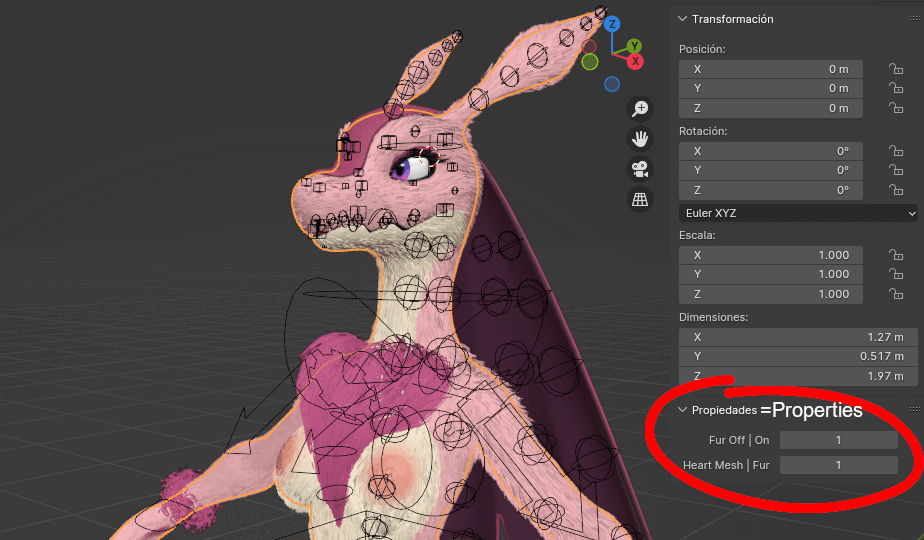Lock Rotación Z with padlock icon
This screenshot has height=540, width=924.
click(896, 190)
